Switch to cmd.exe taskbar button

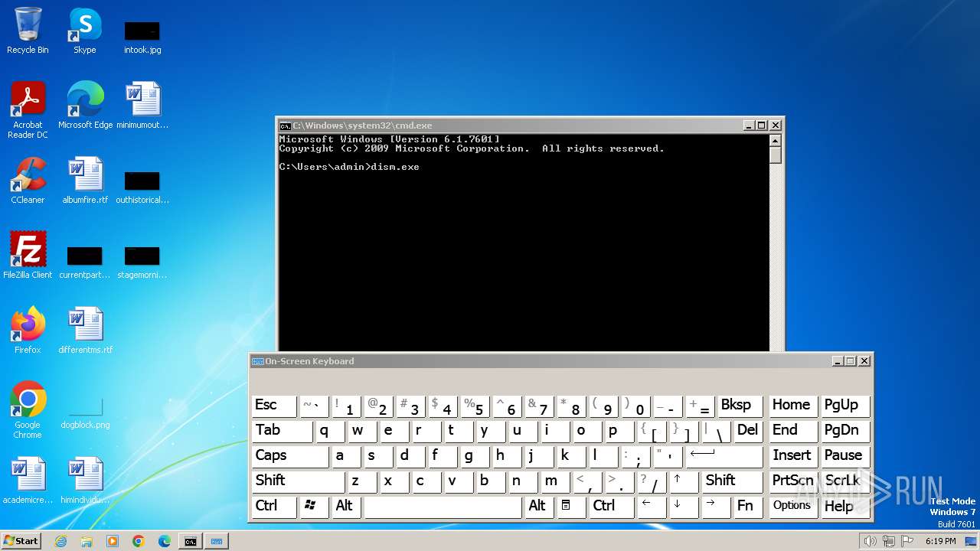[x=191, y=541]
